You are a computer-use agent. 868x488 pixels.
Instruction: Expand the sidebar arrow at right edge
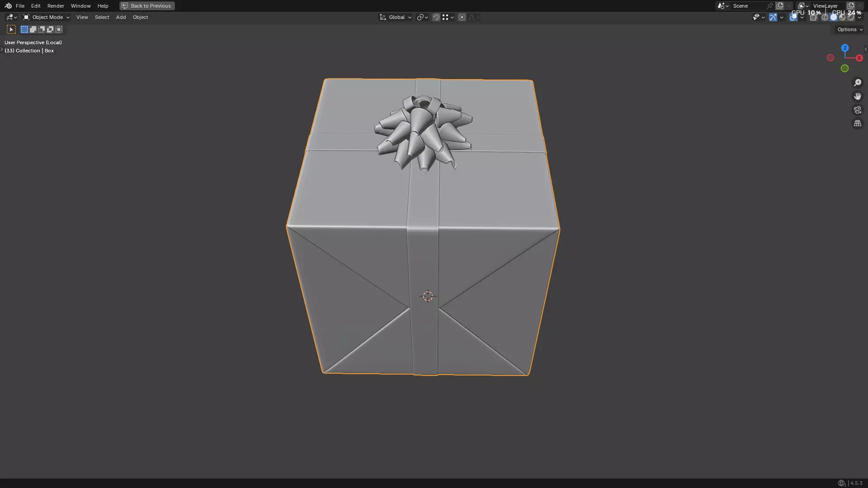click(x=866, y=49)
